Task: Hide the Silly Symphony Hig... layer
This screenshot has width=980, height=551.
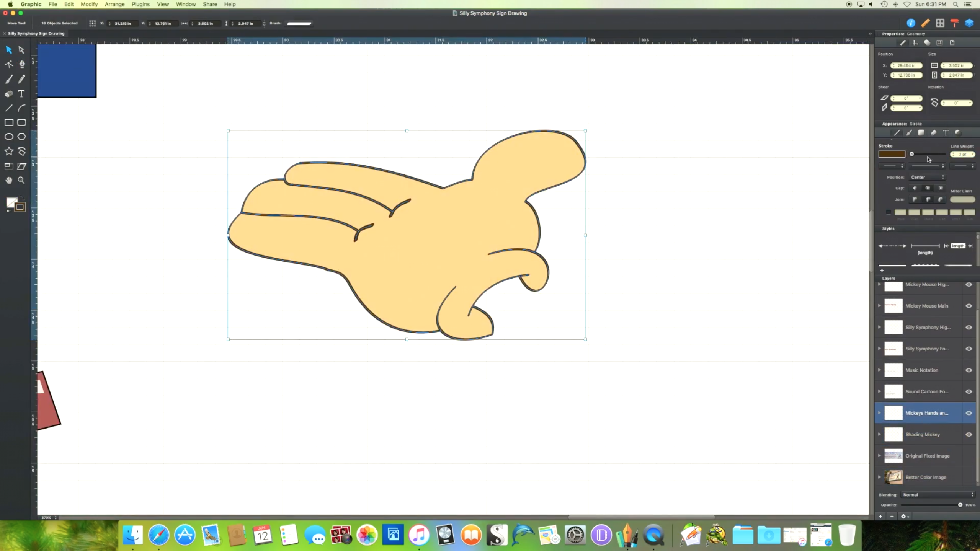Action: tap(969, 327)
